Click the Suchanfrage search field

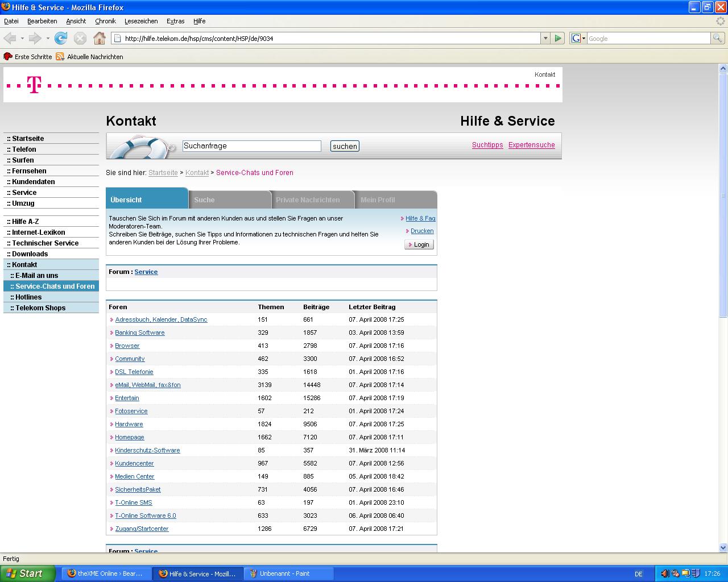(x=251, y=146)
